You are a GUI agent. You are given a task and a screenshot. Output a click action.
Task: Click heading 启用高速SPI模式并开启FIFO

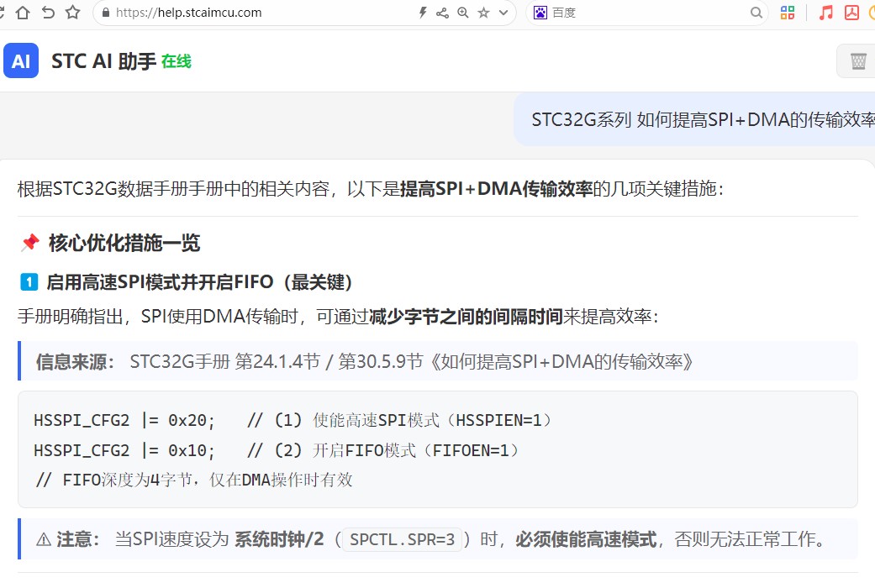click(199, 281)
